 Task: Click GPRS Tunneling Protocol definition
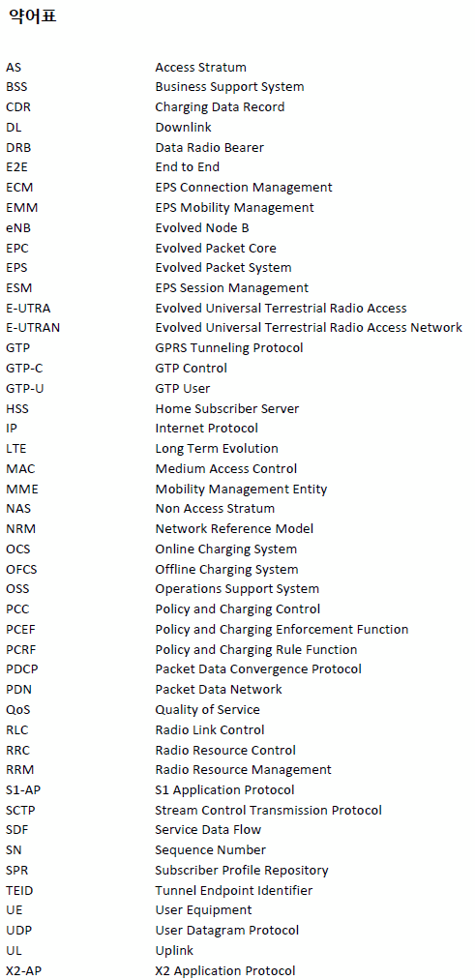pos(228,348)
